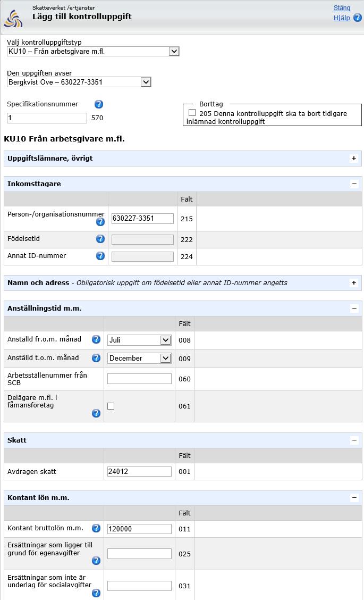
Task: Show help for Specifikationsnummer
Action: pos(99,104)
